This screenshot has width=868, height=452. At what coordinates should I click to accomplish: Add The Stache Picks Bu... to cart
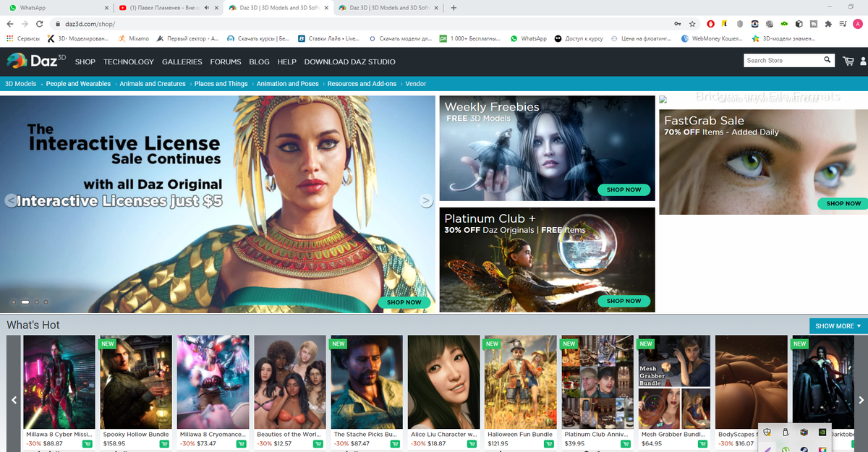395,443
